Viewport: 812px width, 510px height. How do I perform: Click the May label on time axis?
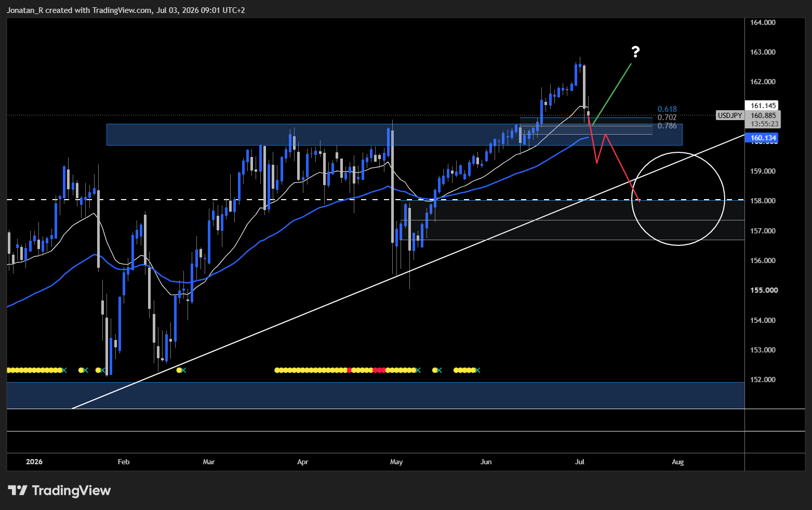396,462
